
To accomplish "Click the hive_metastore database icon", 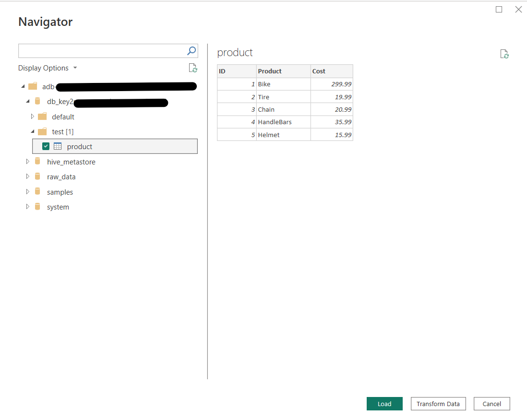I will 37,162.
